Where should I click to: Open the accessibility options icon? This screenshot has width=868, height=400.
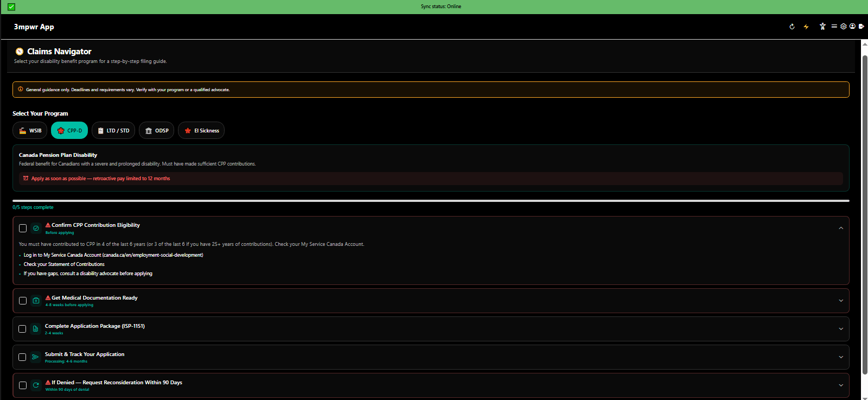822,27
